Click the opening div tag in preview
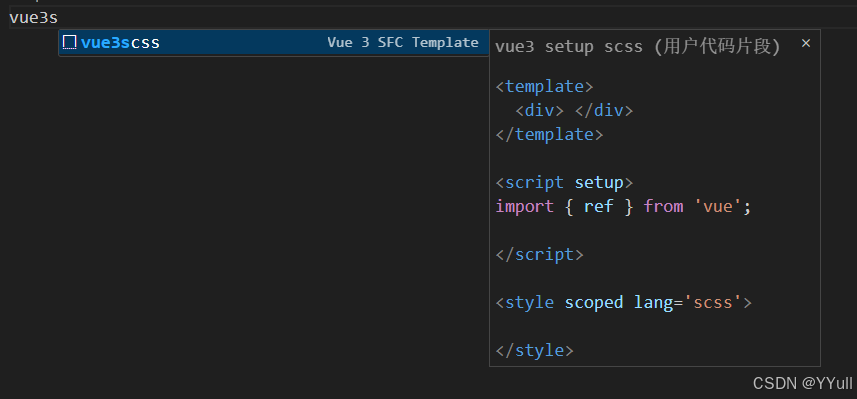The width and height of the screenshot is (857, 399). [x=539, y=110]
